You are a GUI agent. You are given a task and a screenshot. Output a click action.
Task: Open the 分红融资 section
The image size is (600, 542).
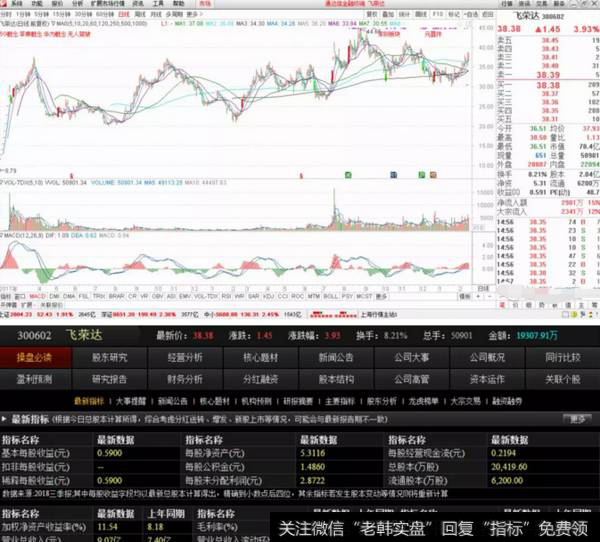[260, 380]
